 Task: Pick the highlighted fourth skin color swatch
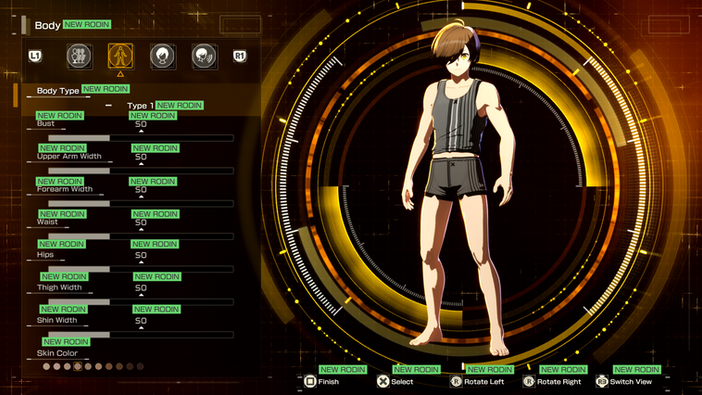(x=77, y=366)
